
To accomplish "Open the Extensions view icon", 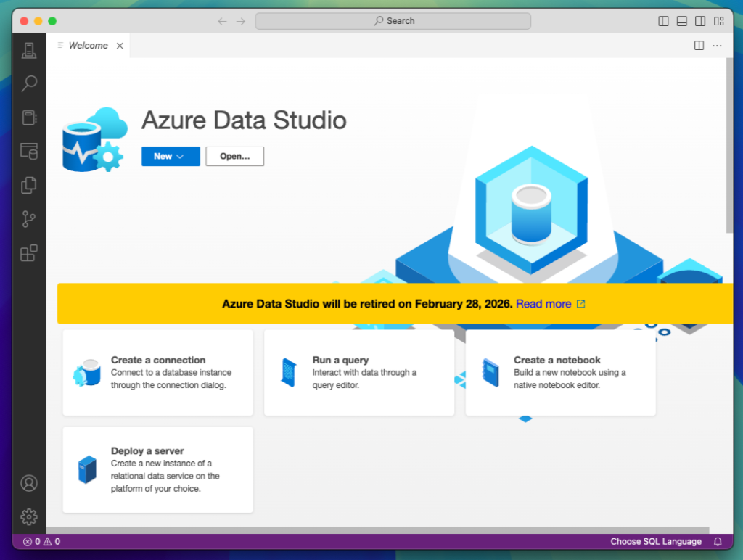I will 29,253.
